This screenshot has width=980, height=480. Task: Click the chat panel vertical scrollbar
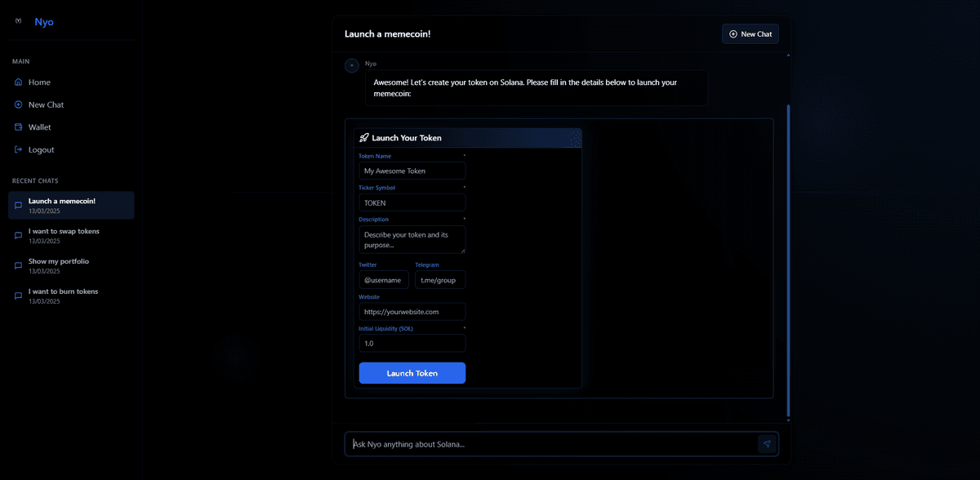click(x=788, y=260)
